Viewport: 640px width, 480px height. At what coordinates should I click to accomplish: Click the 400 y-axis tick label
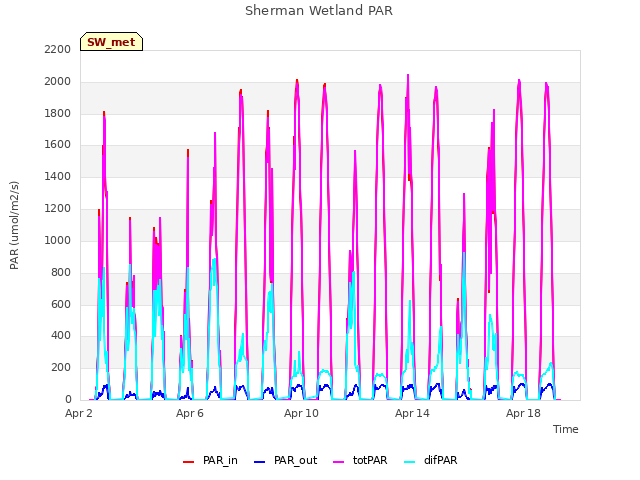click(x=61, y=336)
